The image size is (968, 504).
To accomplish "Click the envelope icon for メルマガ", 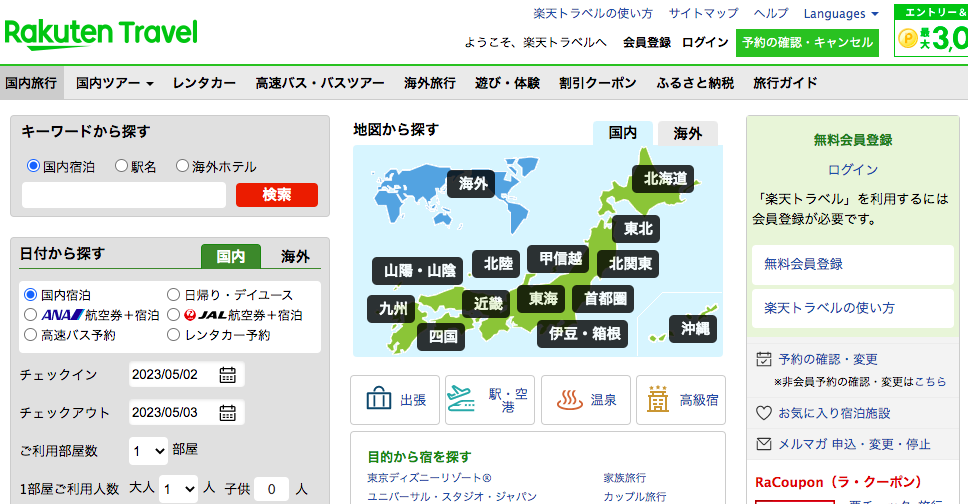I will [764, 443].
